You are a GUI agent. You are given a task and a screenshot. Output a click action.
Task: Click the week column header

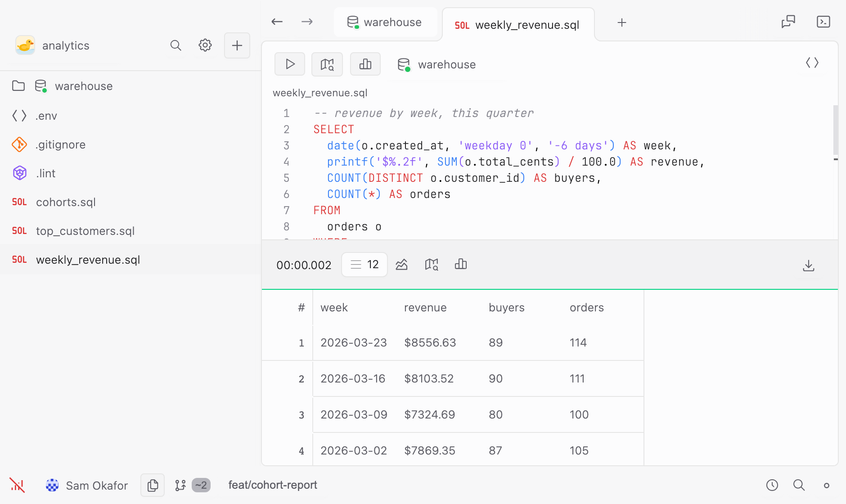pyautogui.click(x=334, y=308)
